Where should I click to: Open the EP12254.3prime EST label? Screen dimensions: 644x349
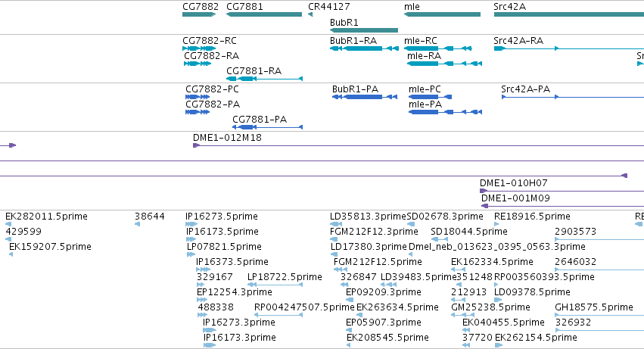pyautogui.click(x=235, y=292)
